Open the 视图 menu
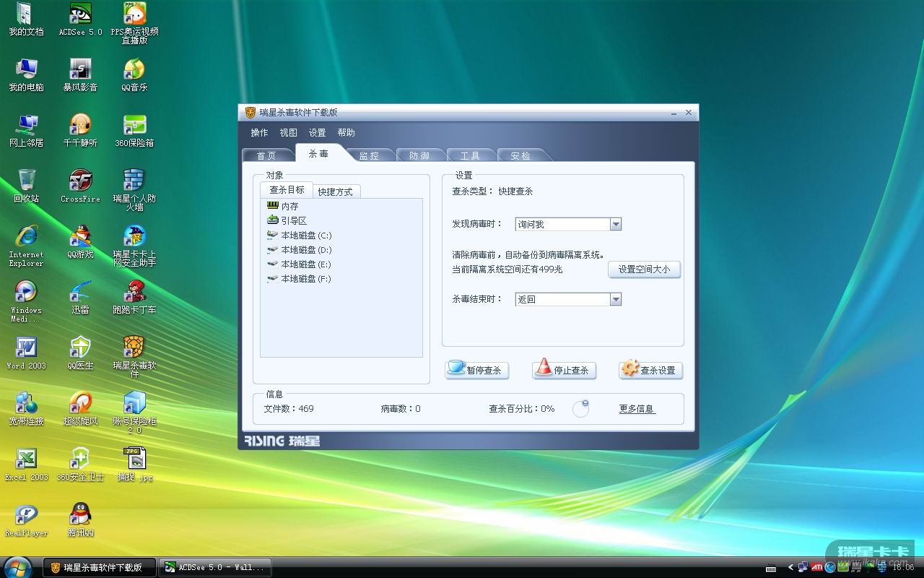 click(x=288, y=133)
